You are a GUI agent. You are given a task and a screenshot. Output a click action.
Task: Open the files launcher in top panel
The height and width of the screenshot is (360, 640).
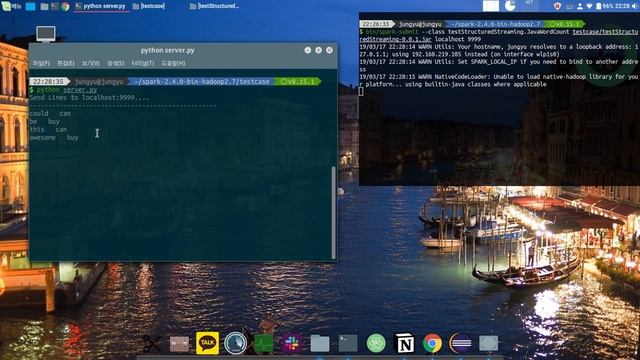[44, 7]
